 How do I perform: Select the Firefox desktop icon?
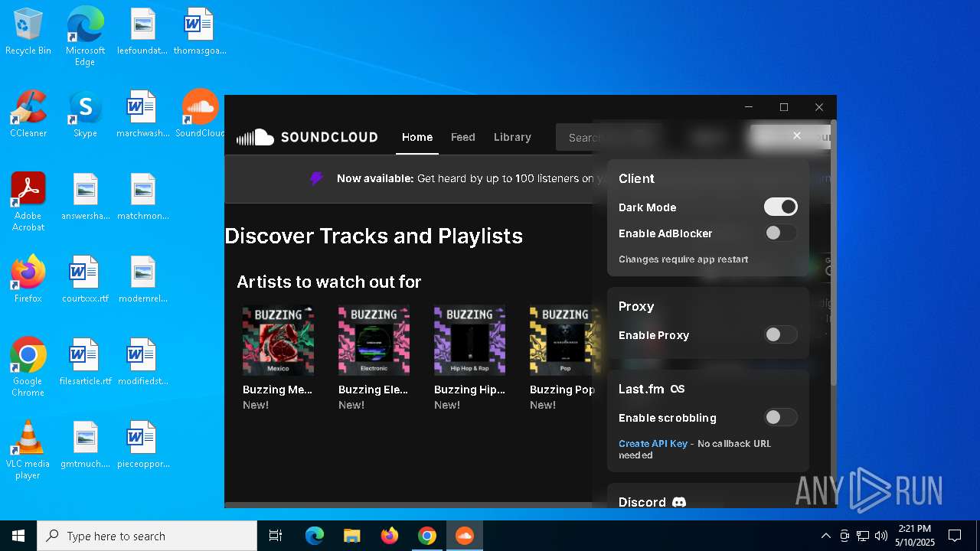click(x=28, y=279)
